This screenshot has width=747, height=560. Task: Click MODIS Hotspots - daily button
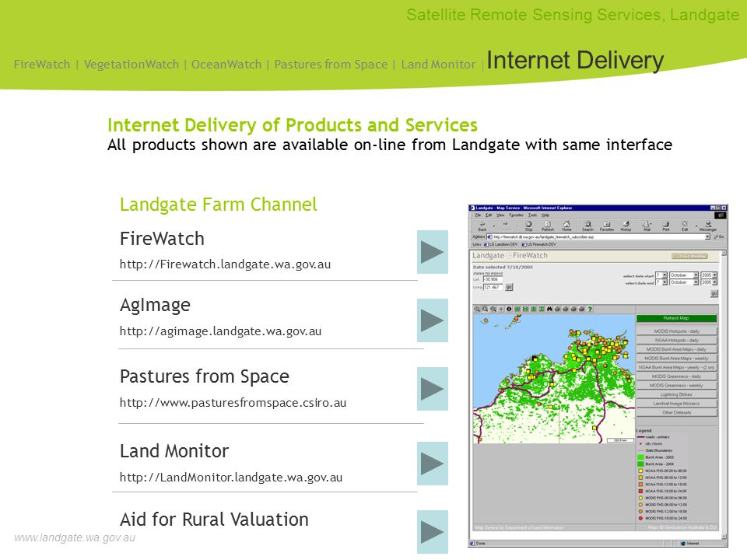point(676,331)
